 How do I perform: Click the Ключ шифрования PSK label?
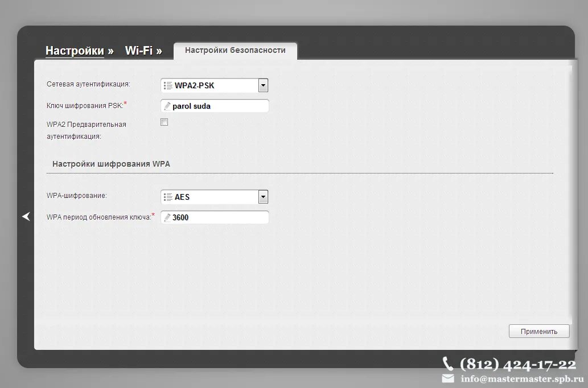click(x=85, y=106)
